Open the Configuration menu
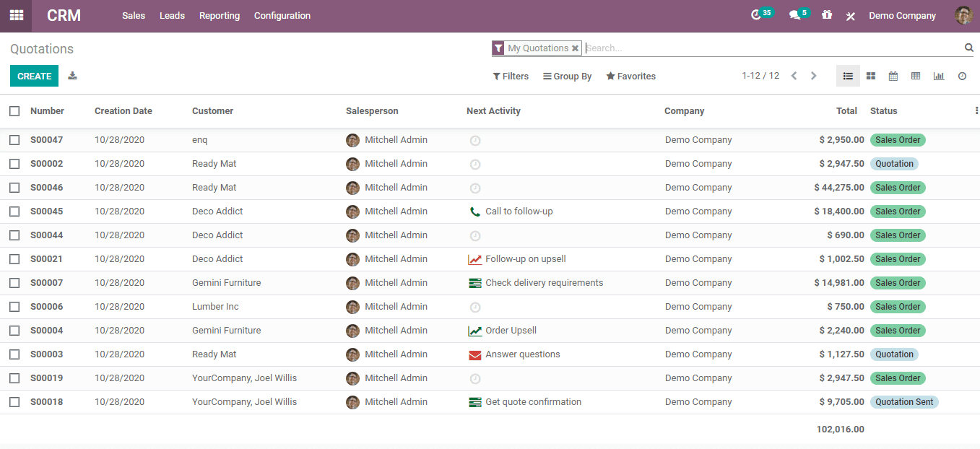Image resolution: width=980 pixels, height=449 pixels. pyautogui.click(x=282, y=15)
